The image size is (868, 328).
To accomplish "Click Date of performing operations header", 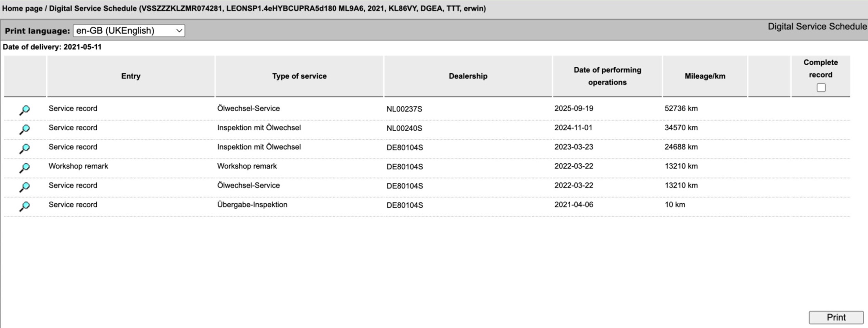I will coord(607,76).
